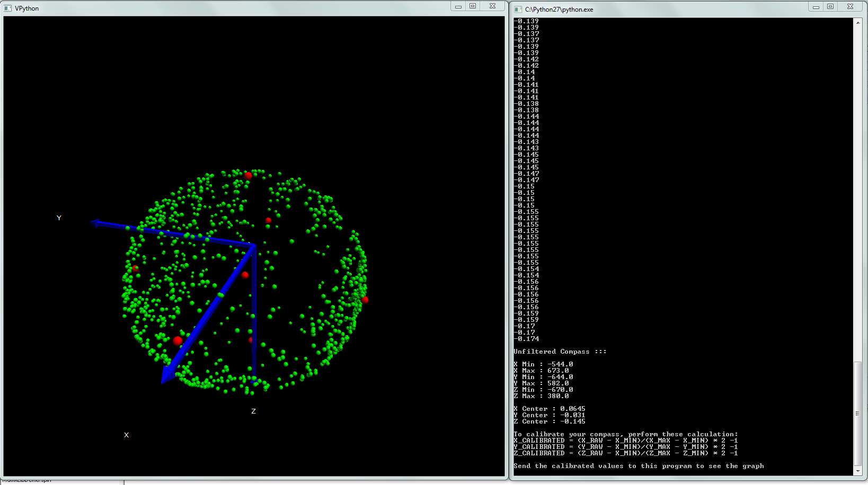Minimize the VPython window
Screen dimensions: 868x485
[458, 6]
